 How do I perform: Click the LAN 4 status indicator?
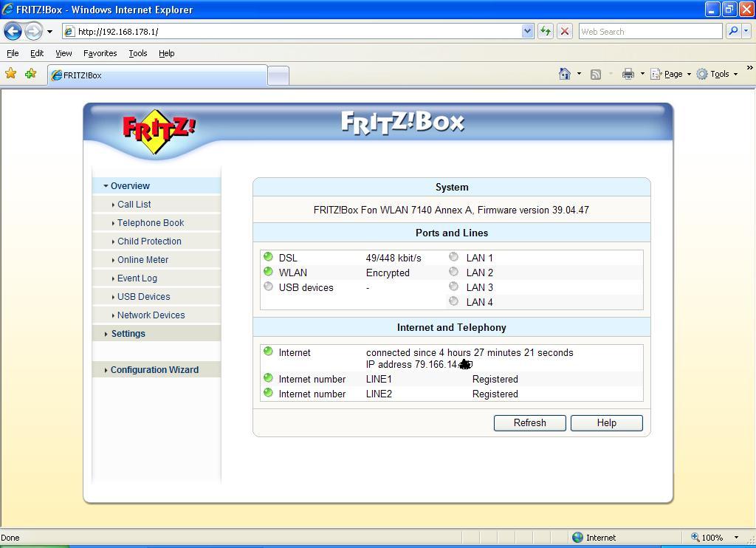point(454,301)
